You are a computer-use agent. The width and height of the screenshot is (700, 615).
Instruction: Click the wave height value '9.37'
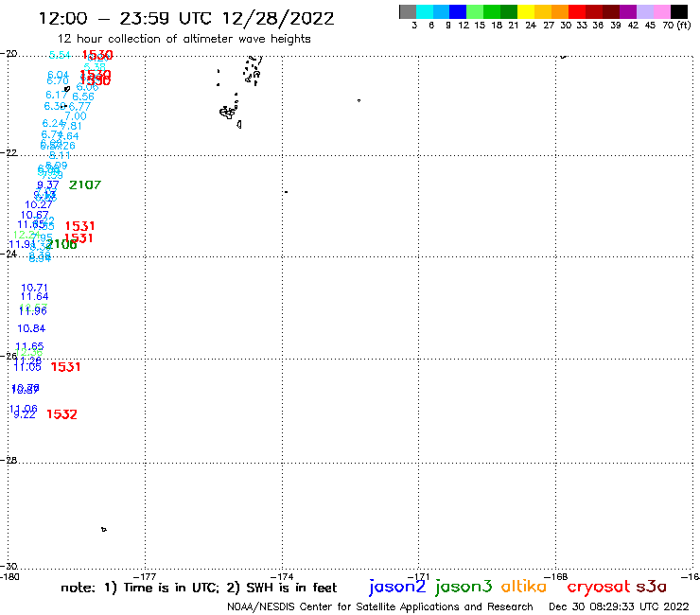tap(47, 184)
